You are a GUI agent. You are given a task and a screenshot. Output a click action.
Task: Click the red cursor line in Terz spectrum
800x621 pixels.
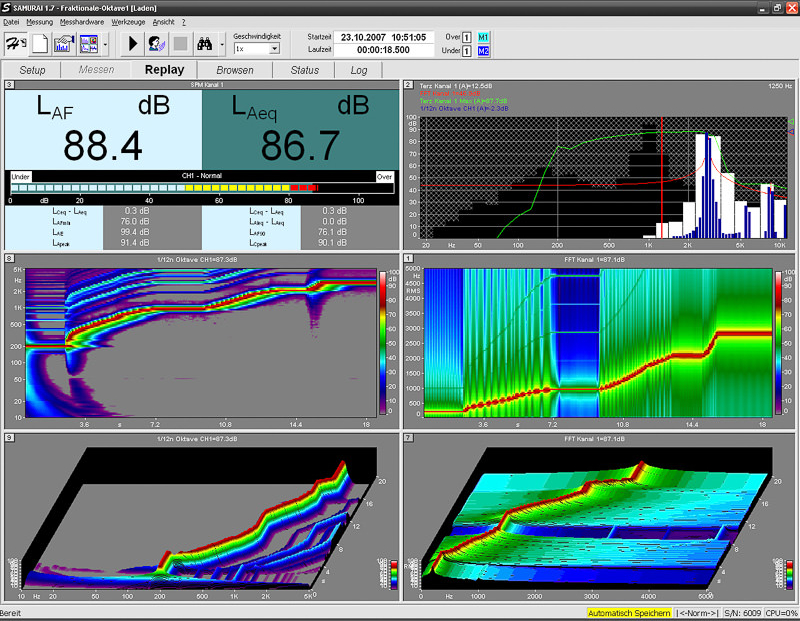662,178
